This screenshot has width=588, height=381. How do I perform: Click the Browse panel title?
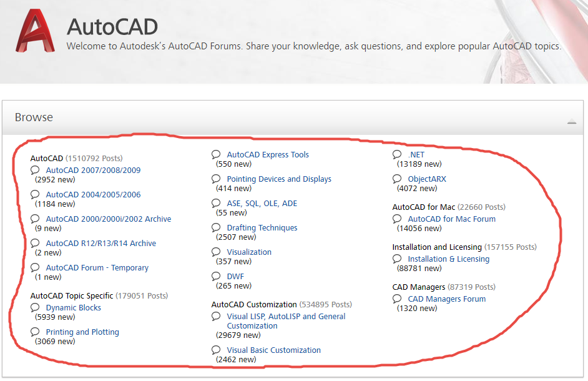(x=34, y=117)
